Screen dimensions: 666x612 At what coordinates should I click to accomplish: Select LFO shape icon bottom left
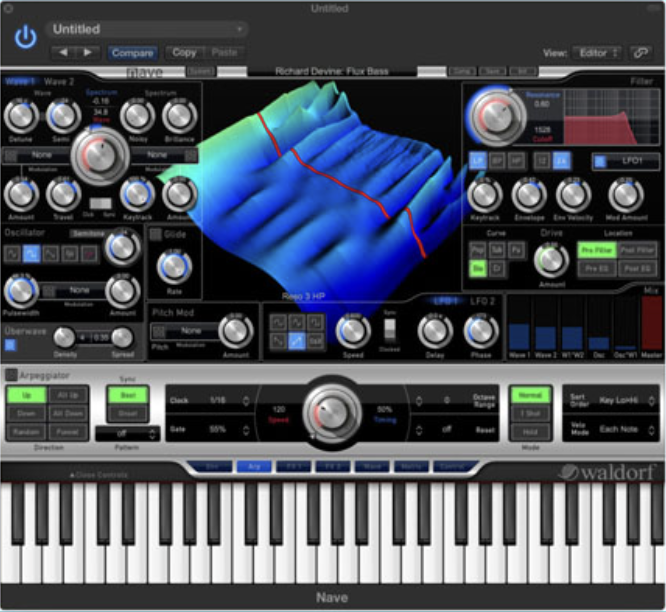(x=278, y=341)
